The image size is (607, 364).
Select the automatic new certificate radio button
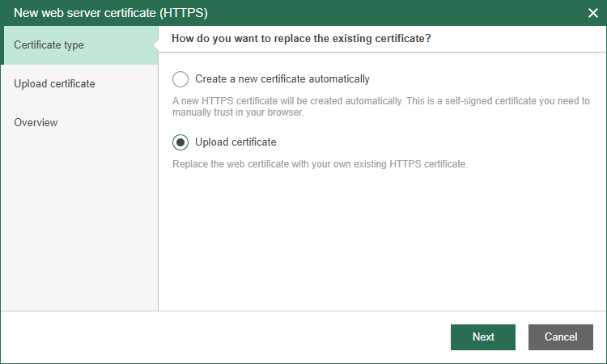coord(180,79)
